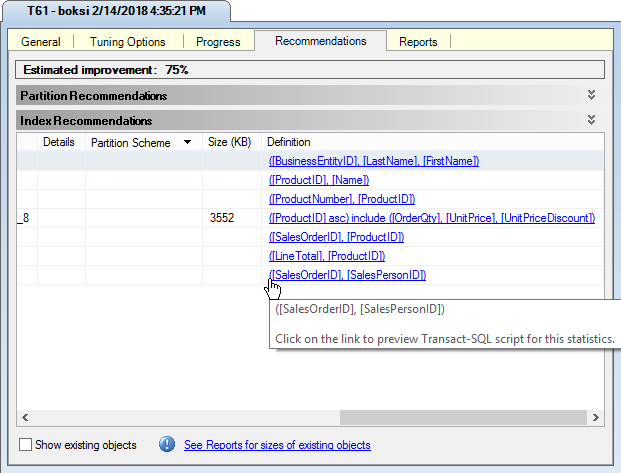Enable the Show existing objects checkbox

coord(25,444)
